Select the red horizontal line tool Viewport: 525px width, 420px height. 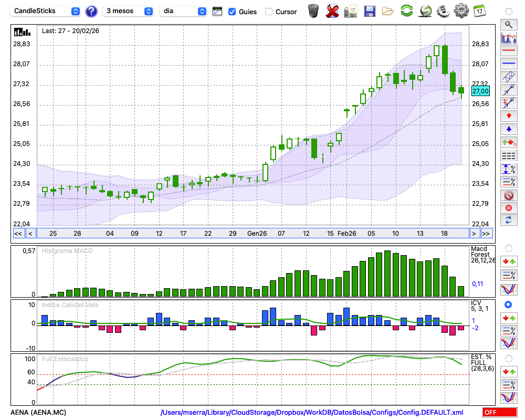coord(508,51)
